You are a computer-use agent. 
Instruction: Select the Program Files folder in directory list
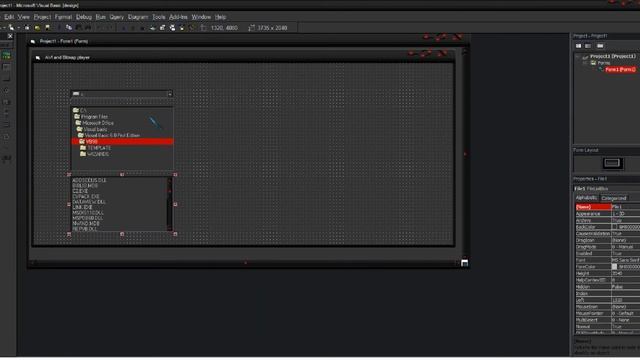91,117
